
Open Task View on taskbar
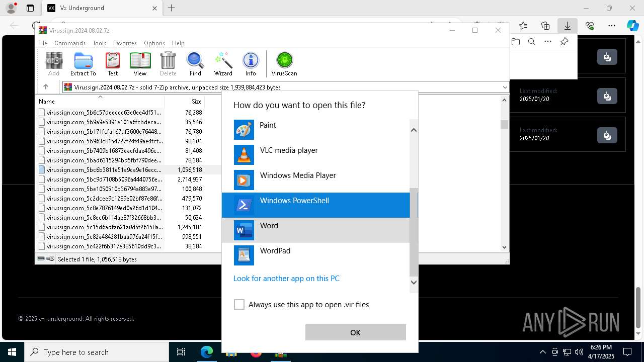[x=181, y=352]
